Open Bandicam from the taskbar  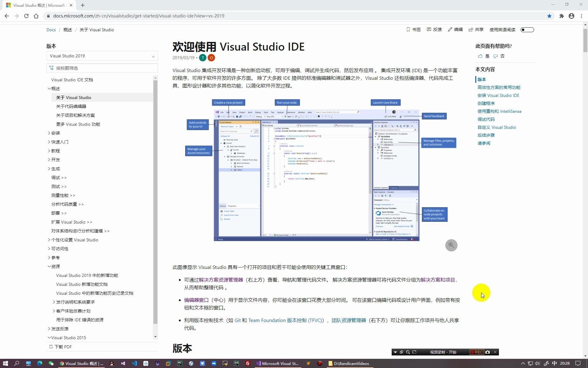319,363
